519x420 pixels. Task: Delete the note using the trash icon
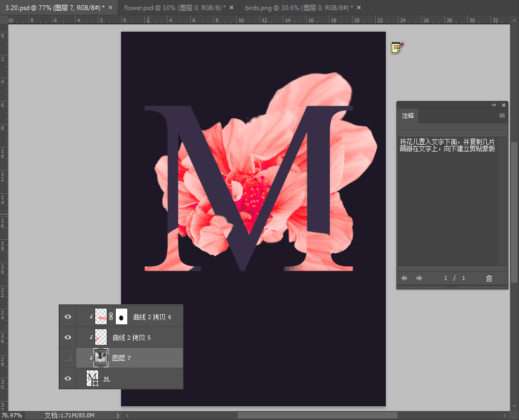(x=489, y=278)
